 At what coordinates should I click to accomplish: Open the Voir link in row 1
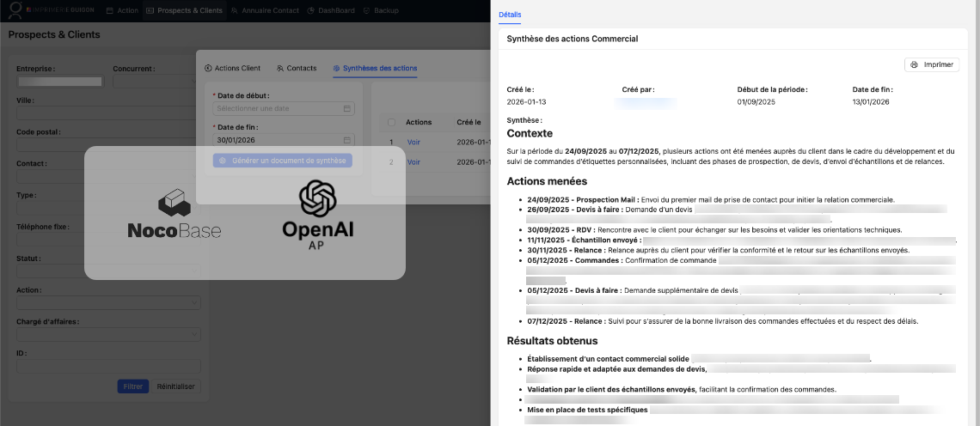(413, 143)
